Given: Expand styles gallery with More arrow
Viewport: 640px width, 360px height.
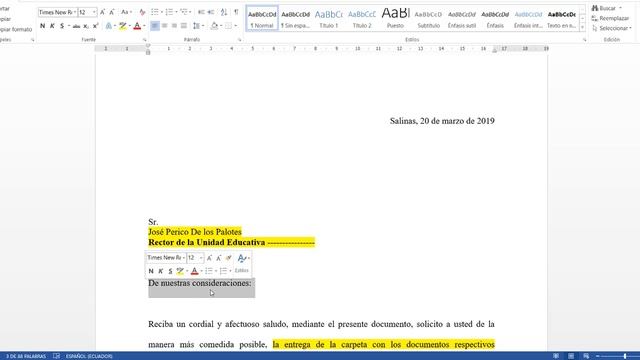Looking at the screenshot, I should coord(582,27).
